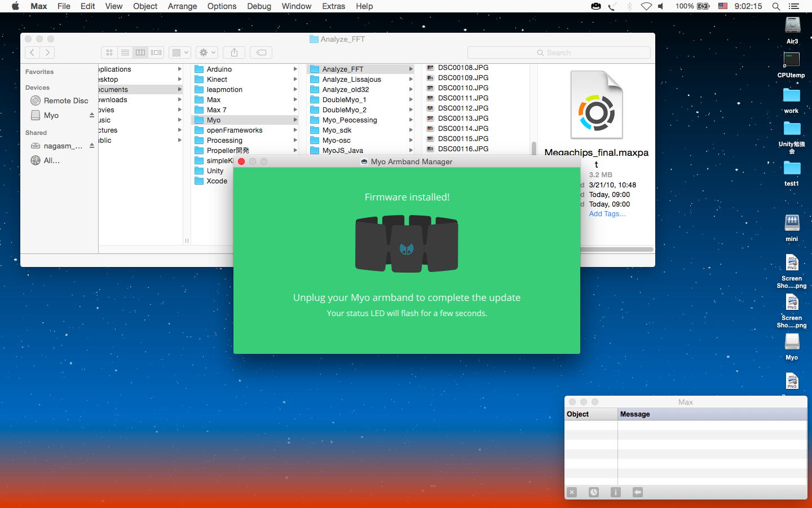Viewport: 812px width, 508px height.
Task: Open the Finder action gear dropdown
Action: (207, 52)
